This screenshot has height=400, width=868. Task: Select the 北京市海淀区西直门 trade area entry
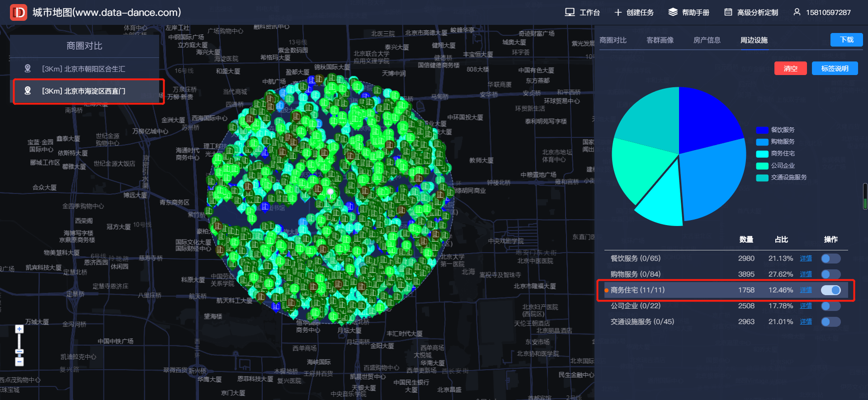tap(84, 91)
